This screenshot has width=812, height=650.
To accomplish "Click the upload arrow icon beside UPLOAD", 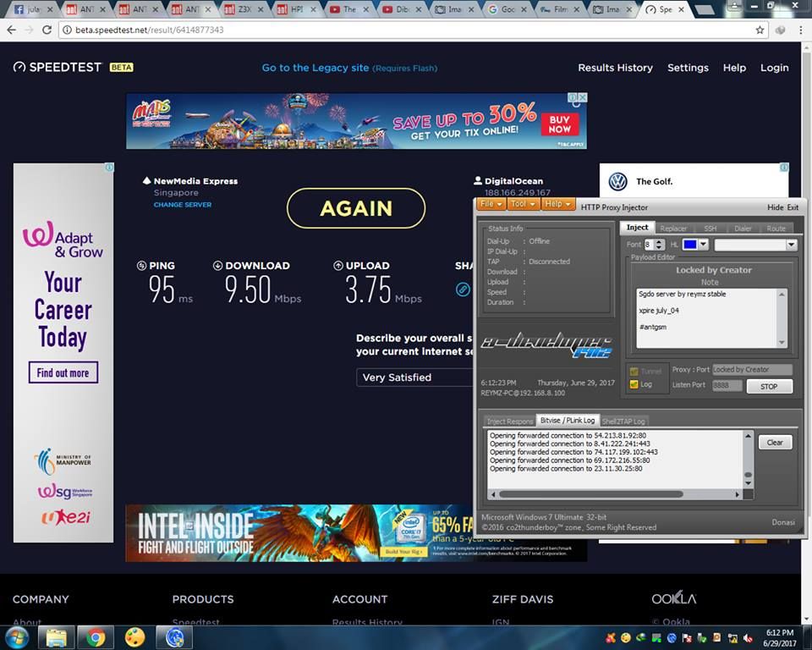I will tap(338, 266).
